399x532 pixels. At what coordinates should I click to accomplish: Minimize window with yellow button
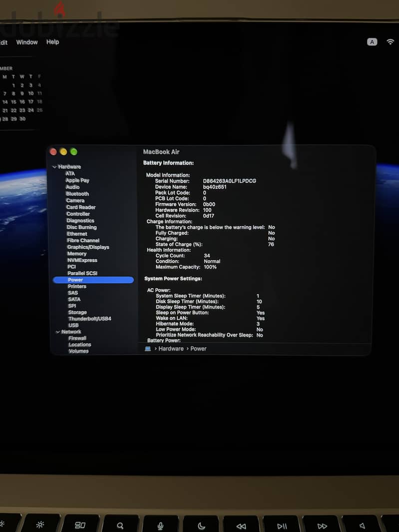(x=63, y=152)
